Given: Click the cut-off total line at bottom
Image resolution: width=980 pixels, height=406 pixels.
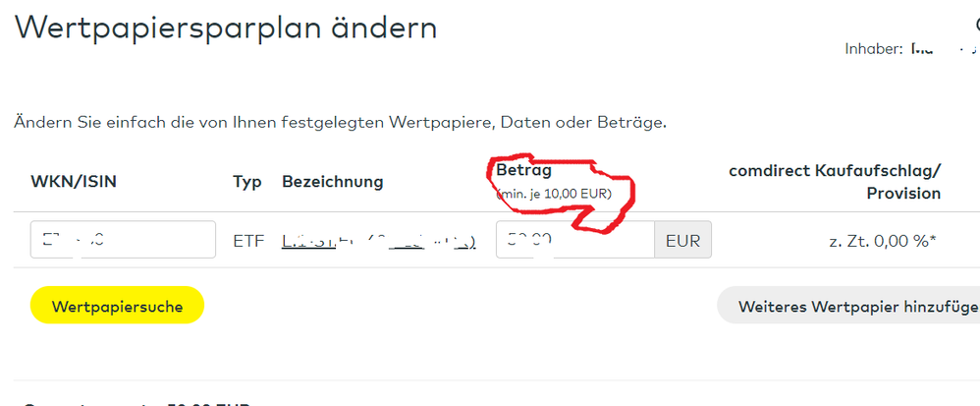Looking at the screenshot, I should (137, 401).
